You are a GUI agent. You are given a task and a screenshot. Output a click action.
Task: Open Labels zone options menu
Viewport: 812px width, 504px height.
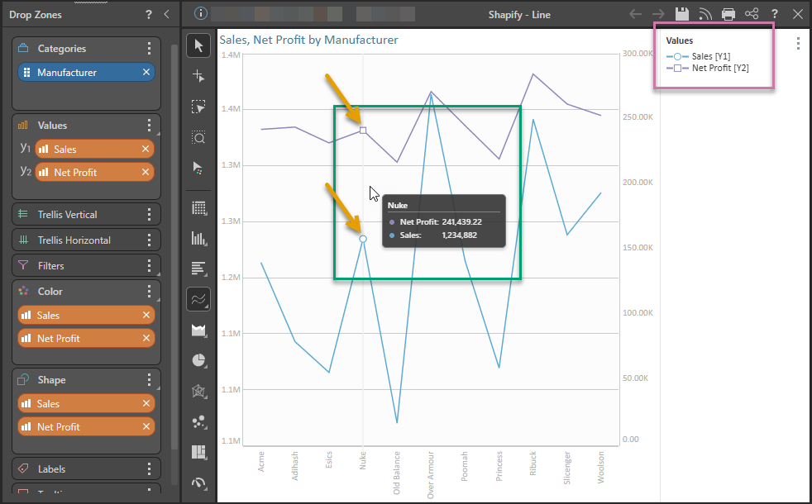pyautogui.click(x=149, y=468)
